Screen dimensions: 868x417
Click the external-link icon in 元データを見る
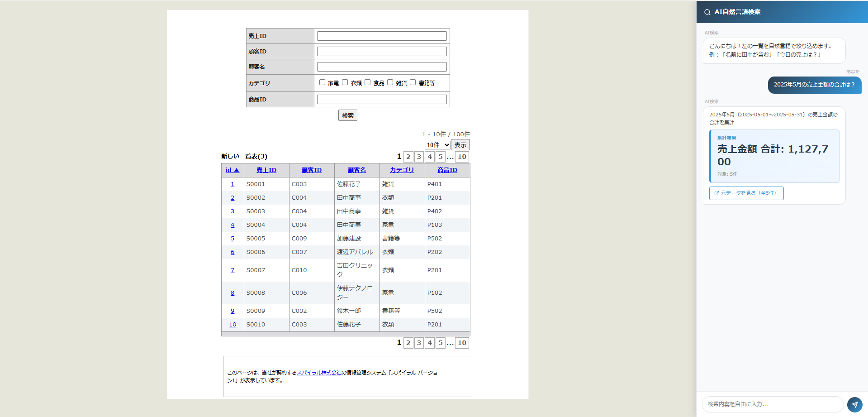pos(716,193)
